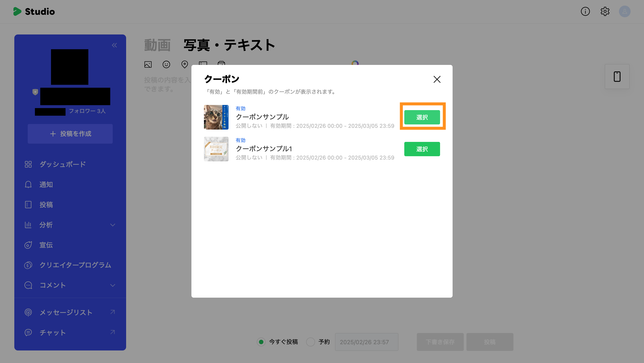Select the クーポンサンプル coupon
Screen dimensions: 644x363
point(422,117)
